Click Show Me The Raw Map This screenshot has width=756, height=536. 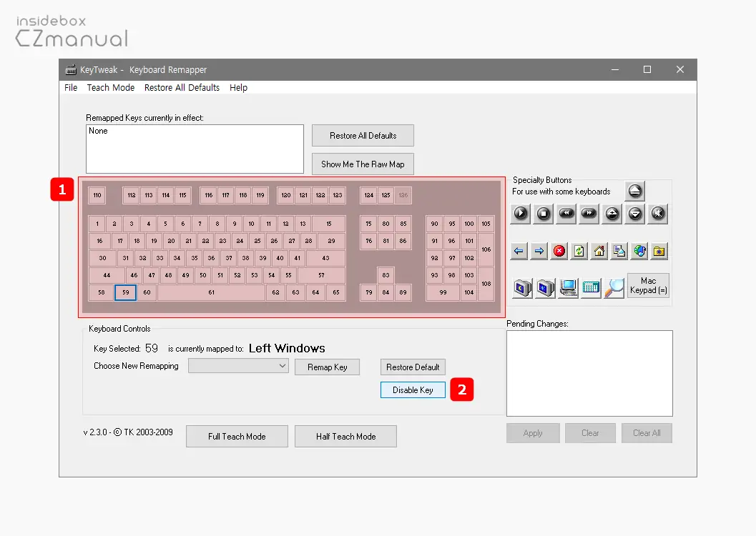pyautogui.click(x=363, y=164)
